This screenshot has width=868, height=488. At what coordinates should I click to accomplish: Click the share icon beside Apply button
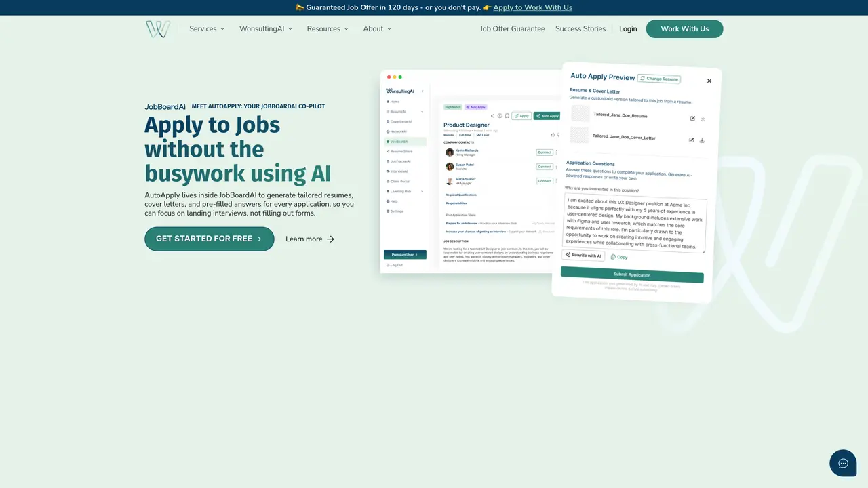tap(493, 116)
